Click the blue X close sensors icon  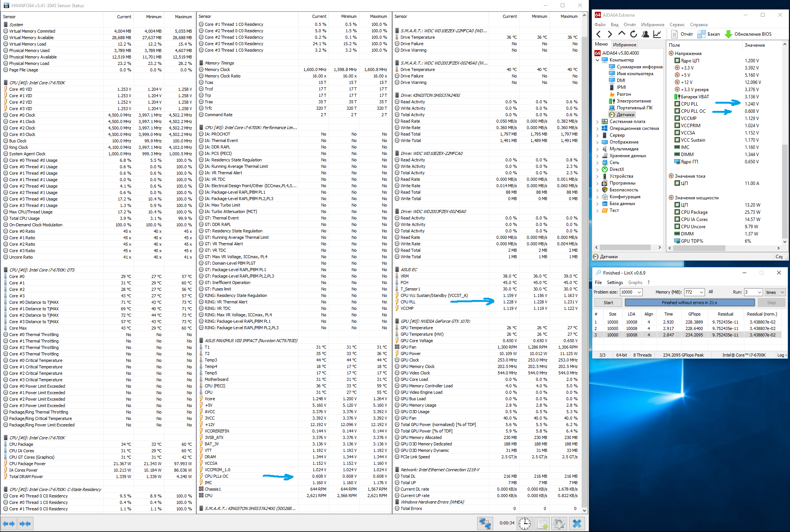coord(577,524)
